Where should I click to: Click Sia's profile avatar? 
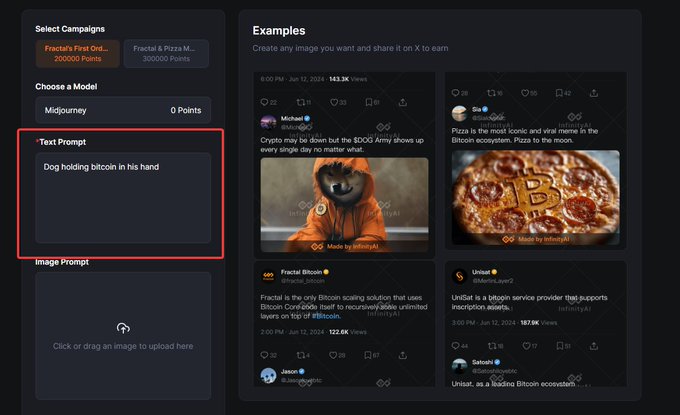459,113
